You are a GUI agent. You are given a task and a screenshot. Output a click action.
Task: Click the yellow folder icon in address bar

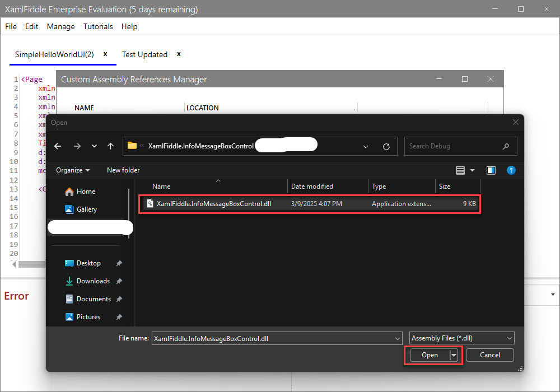[132, 145]
